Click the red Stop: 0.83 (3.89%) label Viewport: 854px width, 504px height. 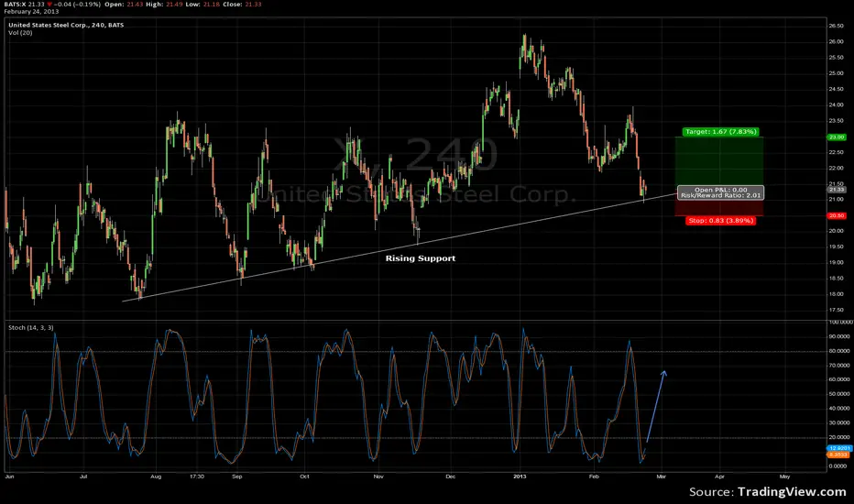[720, 221]
